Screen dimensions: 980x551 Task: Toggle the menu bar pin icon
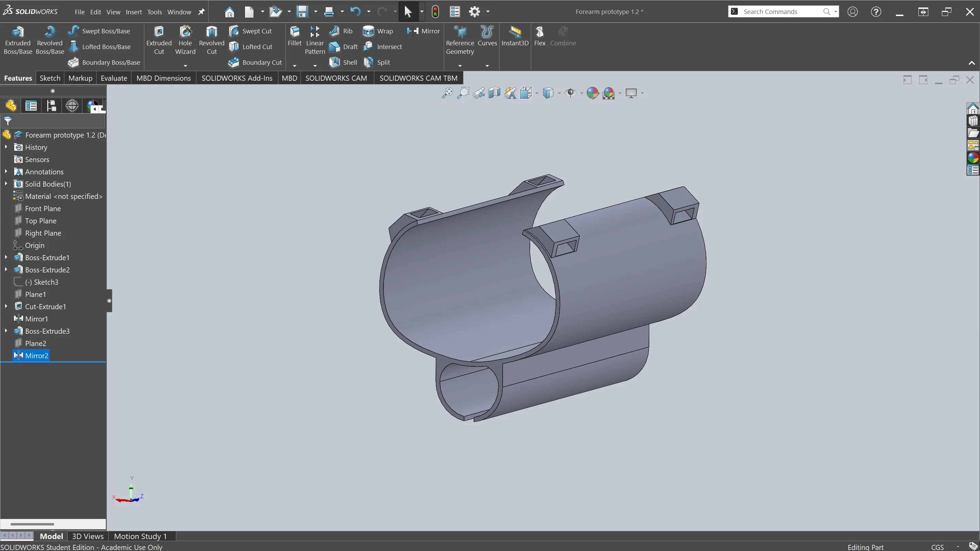point(201,12)
